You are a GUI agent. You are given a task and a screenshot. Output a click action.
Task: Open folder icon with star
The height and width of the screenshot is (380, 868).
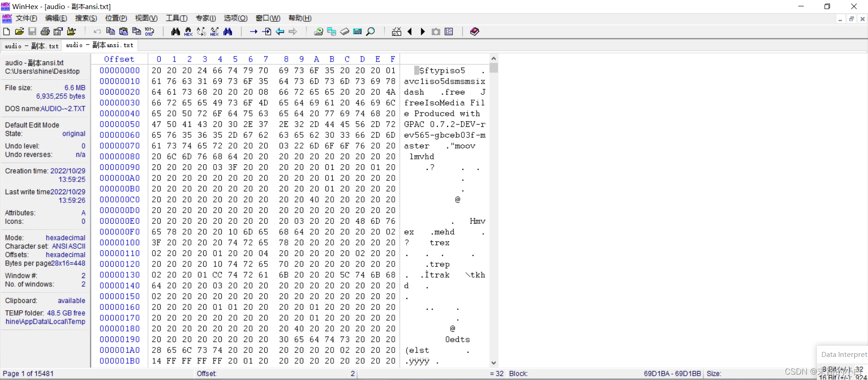pyautogui.click(x=72, y=32)
